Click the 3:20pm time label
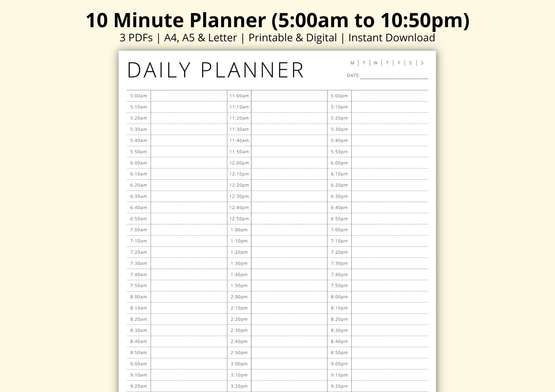This screenshot has width=555, height=392. click(239, 386)
